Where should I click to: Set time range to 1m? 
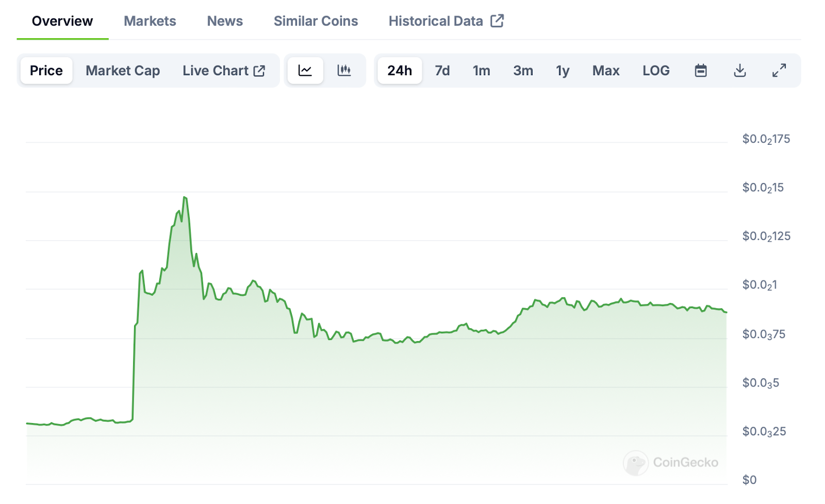pyautogui.click(x=482, y=71)
